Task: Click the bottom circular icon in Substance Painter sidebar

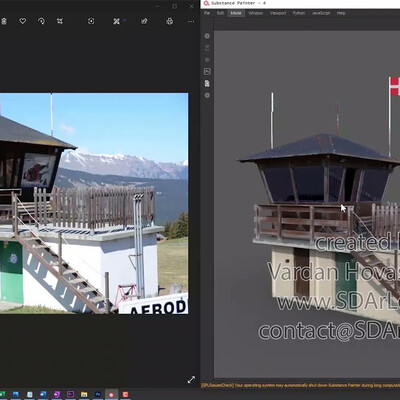Action: pyautogui.click(x=207, y=95)
